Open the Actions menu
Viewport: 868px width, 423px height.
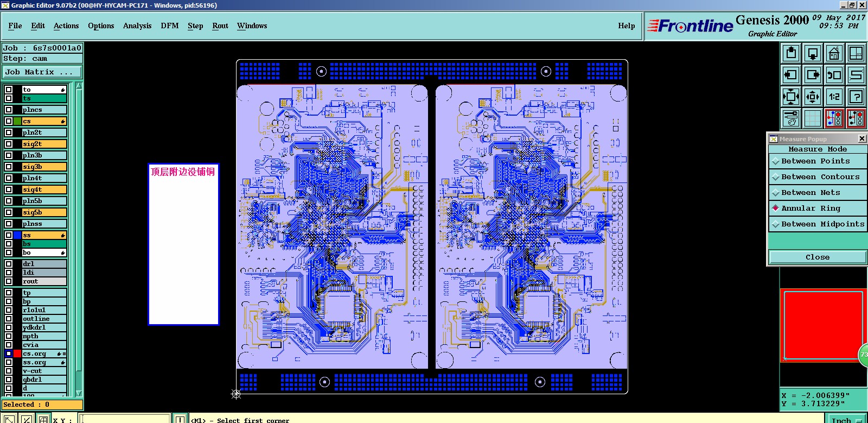[x=66, y=26]
